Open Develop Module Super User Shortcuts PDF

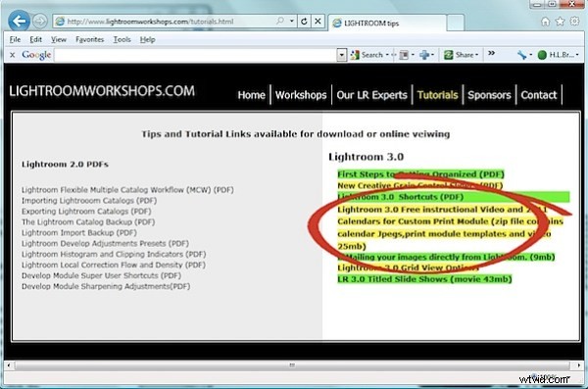tap(101, 275)
